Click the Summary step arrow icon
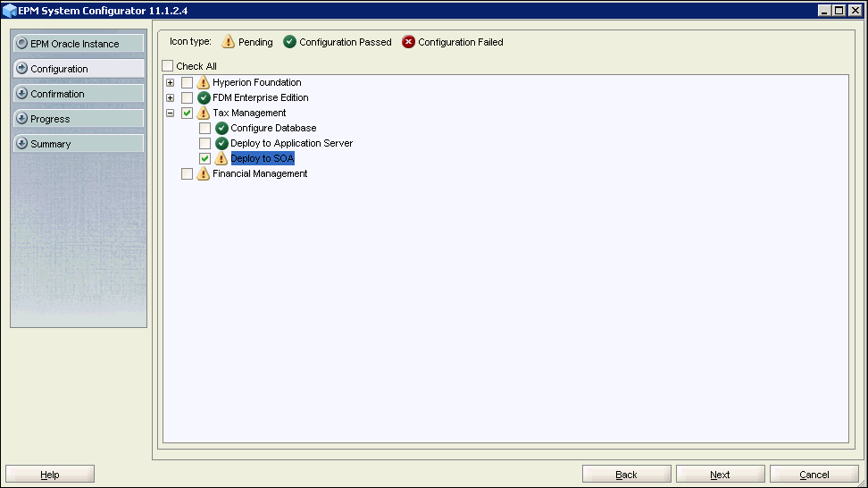 tap(22, 143)
